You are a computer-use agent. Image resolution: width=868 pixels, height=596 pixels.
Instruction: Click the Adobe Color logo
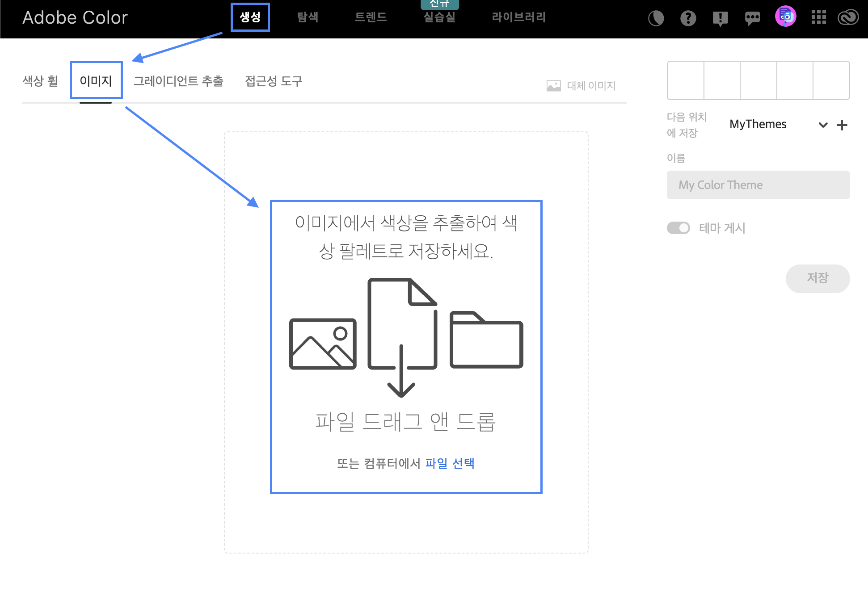75,17
